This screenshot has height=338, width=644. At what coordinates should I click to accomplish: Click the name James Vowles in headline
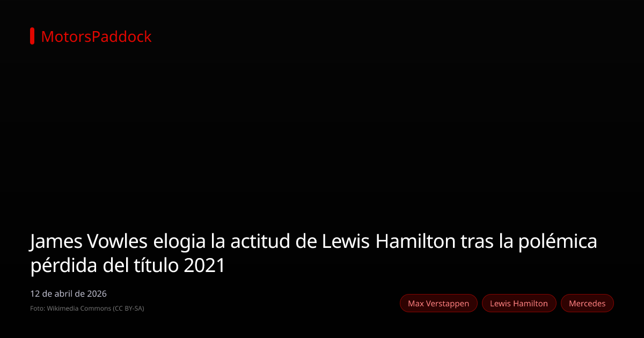(x=89, y=241)
